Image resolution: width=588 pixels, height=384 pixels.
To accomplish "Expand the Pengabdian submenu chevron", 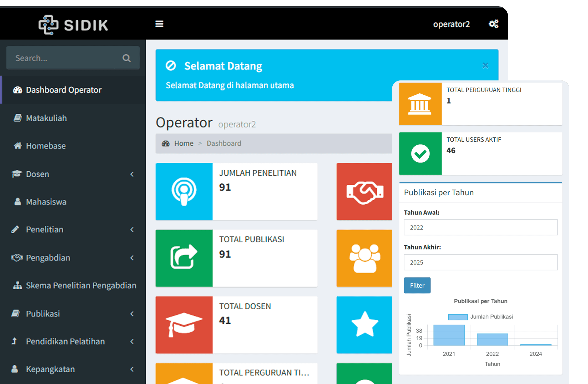I will (x=132, y=258).
